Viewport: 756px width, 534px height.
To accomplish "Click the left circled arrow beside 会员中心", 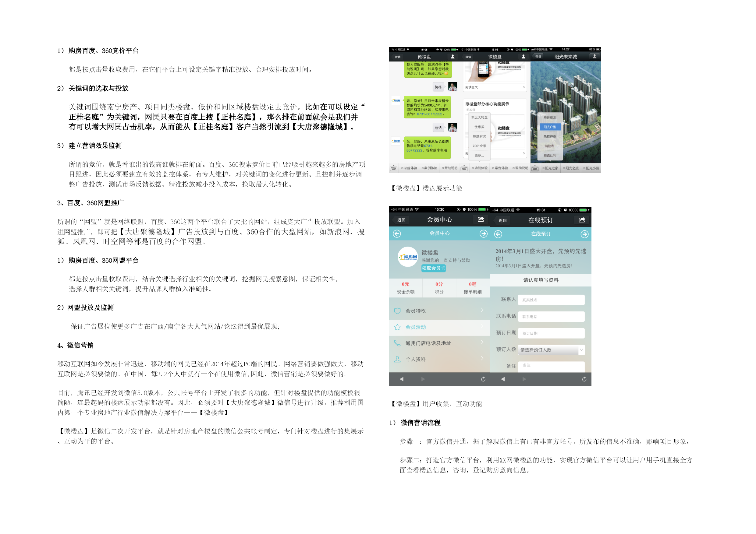I will 397,234.
